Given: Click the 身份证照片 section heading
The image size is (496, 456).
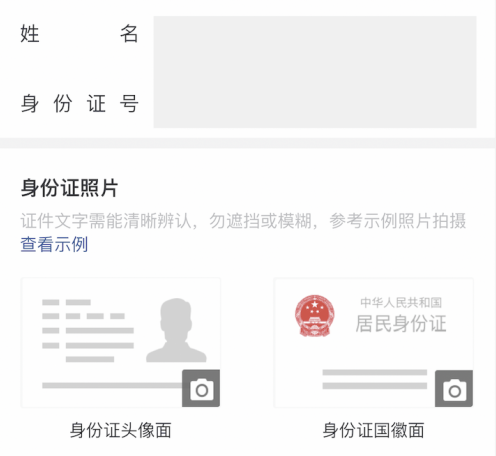Looking at the screenshot, I should click(69, 188).
